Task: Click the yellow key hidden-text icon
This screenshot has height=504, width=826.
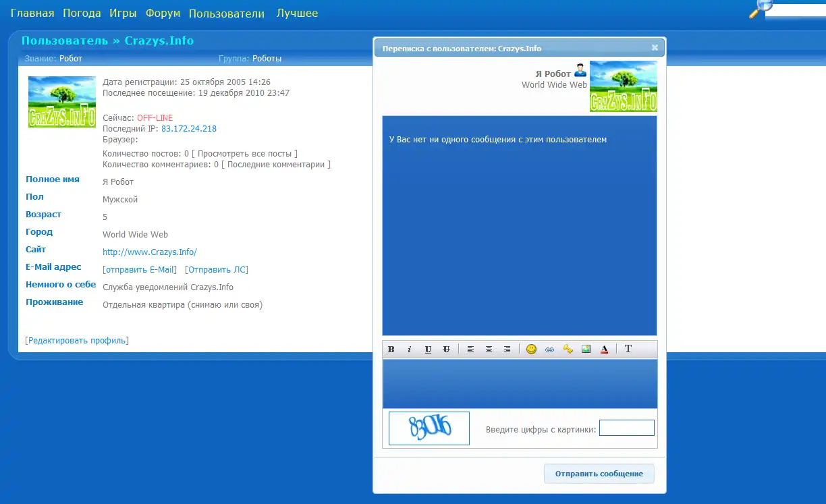Action: 568,349
